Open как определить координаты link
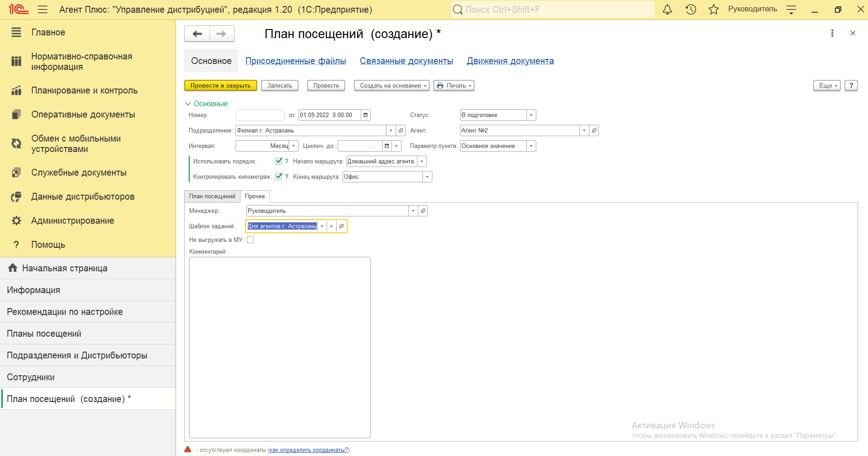The width and height of the screenshot is (868, 456). pyautogui.click(x=309, y=450)
